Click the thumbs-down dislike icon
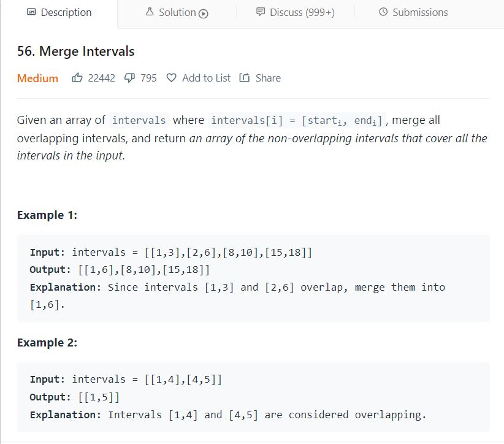 click(129, 78)
